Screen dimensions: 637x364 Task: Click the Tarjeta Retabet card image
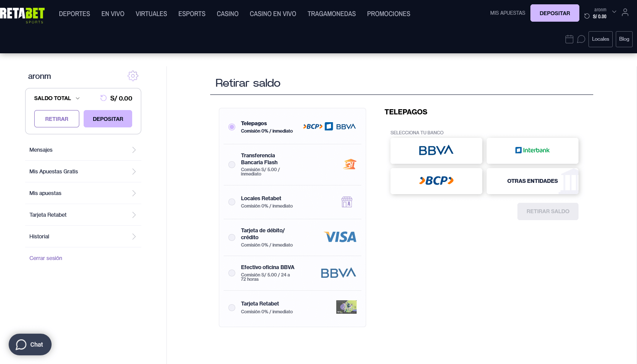coord(346,307)
